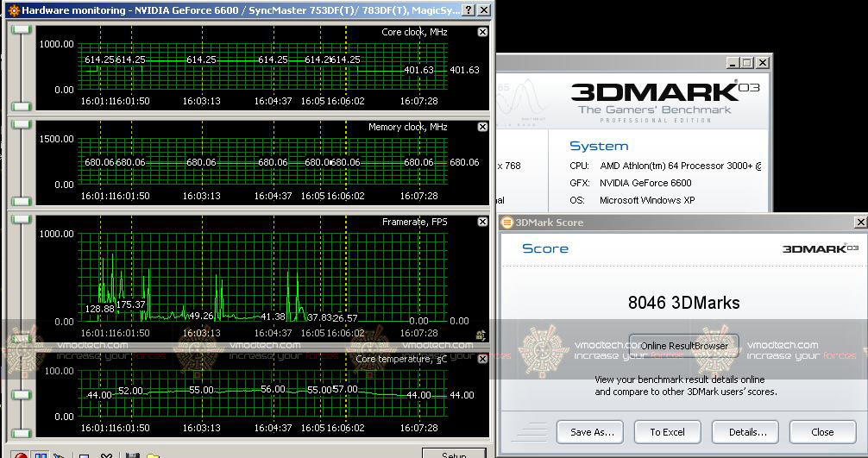
Task: Click the help question mark button
Action: tap(469, 10)
